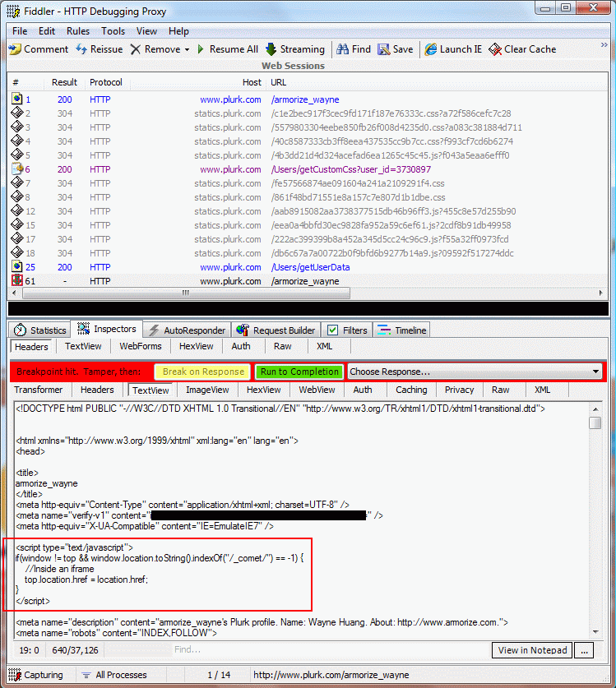
Task: Click the Timeline tab icon
Action: tap(384, 330)
